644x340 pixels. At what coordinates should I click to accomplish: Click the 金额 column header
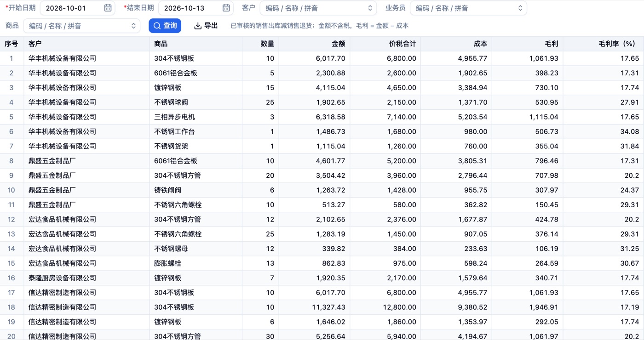(x=314, y=44)
